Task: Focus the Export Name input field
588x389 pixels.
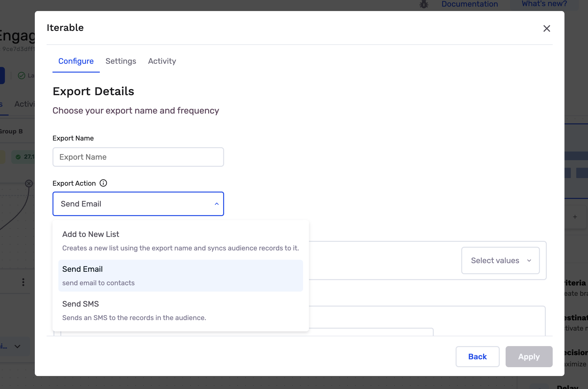Action: [138, 157]
